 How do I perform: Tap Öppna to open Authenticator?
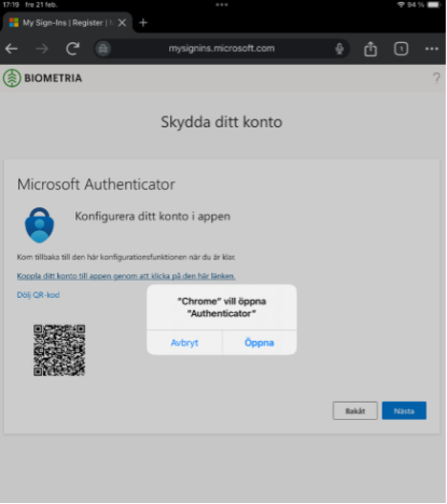[x=259, y=343]
